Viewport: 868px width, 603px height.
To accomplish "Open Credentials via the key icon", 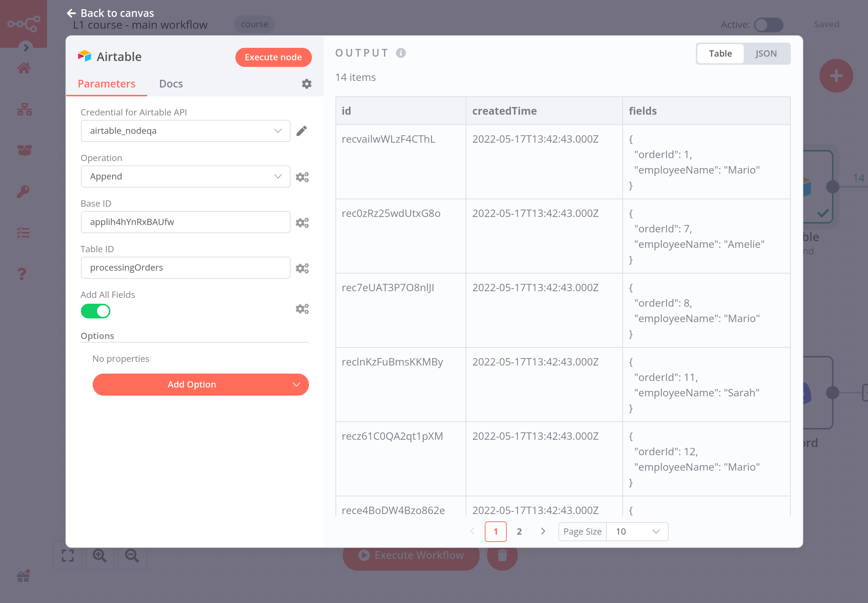I will click(24, 191).
